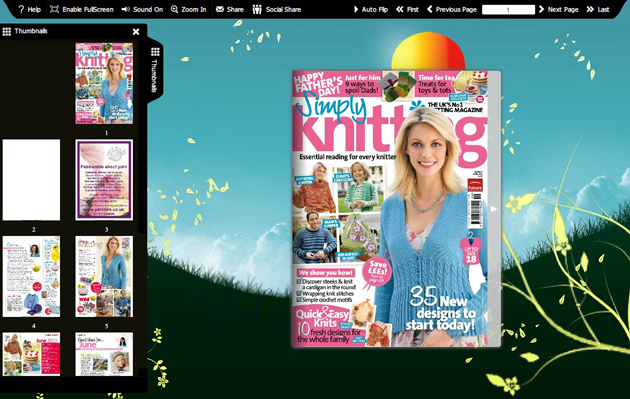Viewport: 630px width, 399px height.
Task: Open the Share email option
Action: (229, 9)
